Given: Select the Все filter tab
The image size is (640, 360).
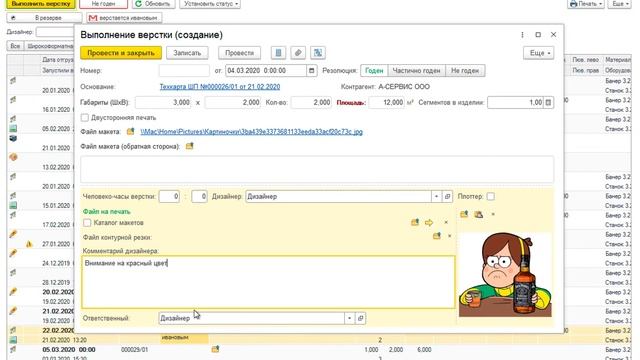Looking at the screenshot, I should pos(15,46).
